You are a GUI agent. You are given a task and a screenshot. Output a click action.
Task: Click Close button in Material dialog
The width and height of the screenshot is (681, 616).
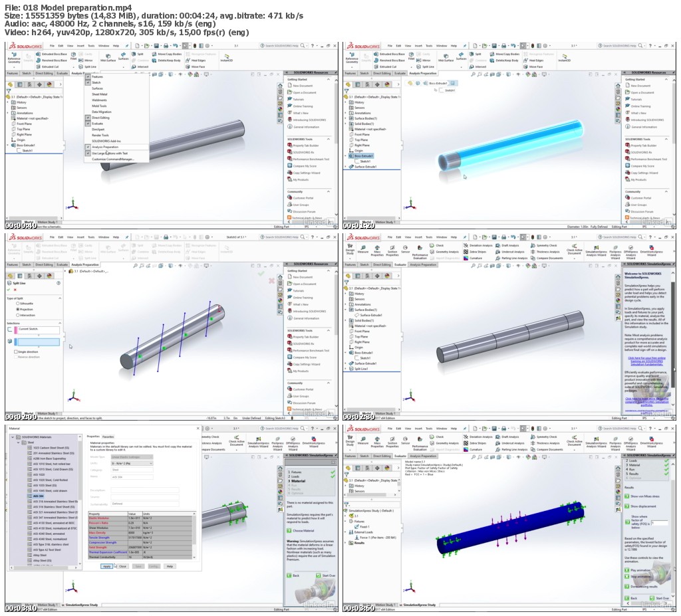click(x=122, y=567)
